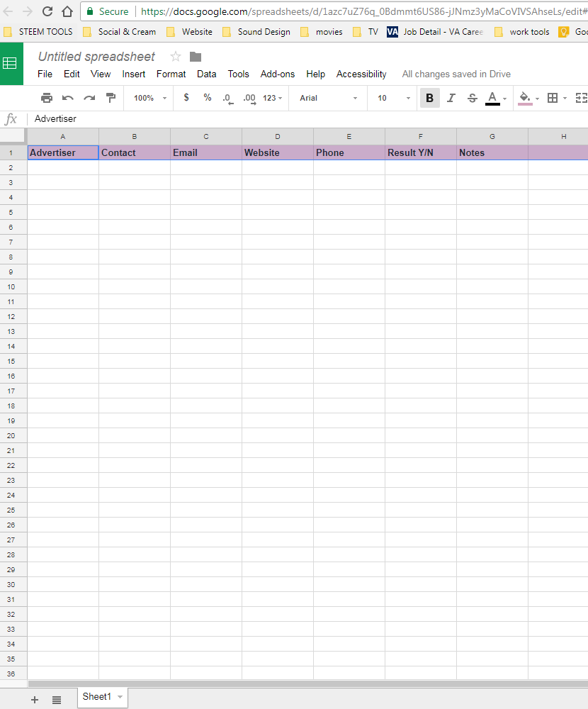Viewport: 588px width, 709px height.
Task: Open the Insert menu
Action: point(133,74)
